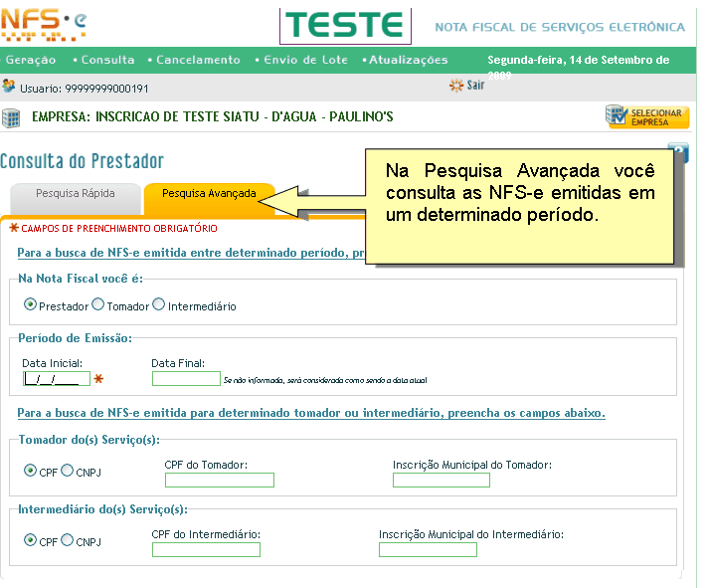Viewport: 708px width, 588px height.
Task: Click the Selecionar Empresa button
Action: [647, 117]
